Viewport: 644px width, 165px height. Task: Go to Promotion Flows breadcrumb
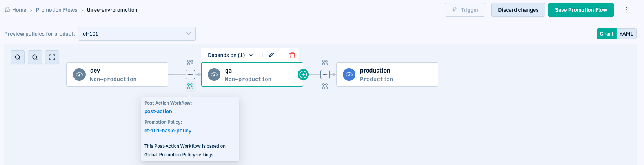tap(56, 10)
